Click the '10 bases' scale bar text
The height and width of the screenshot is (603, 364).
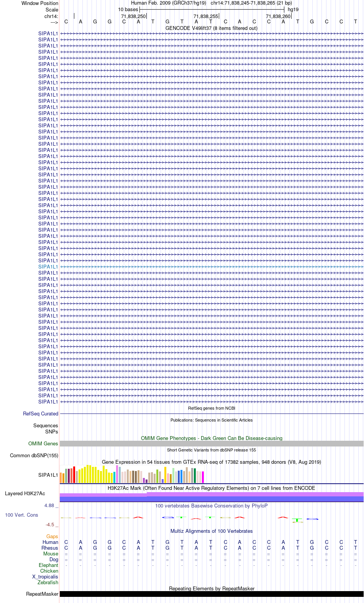128,9
